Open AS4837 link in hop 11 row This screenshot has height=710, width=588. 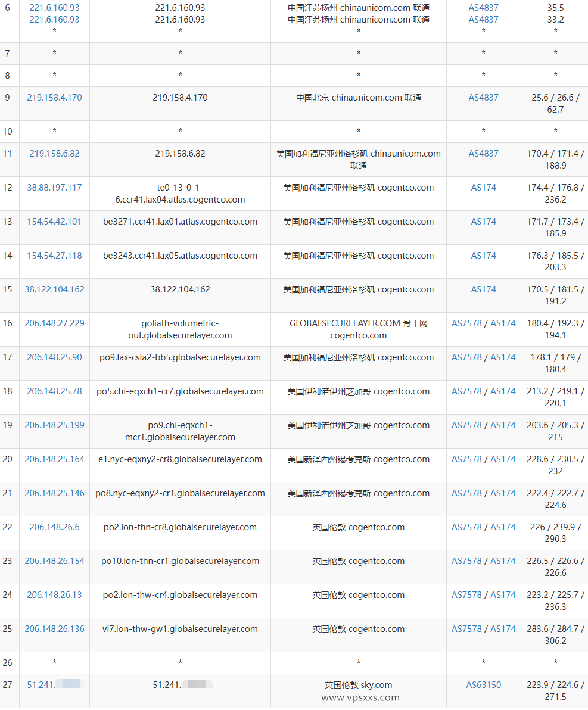pyautogui.click(x=483, y=154)
